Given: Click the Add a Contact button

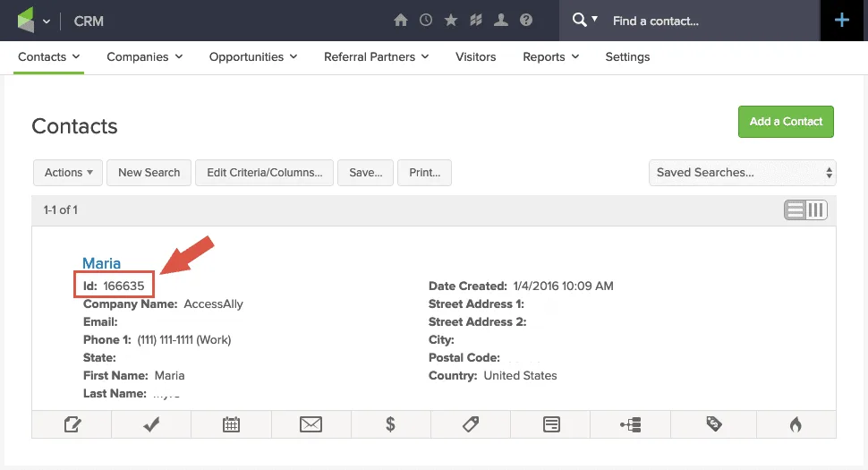Looking at the screenshot, I should point(786,122).
